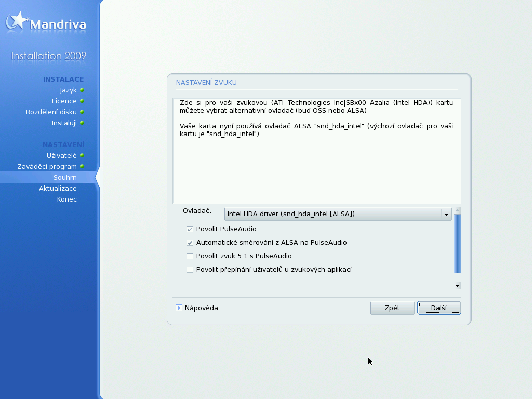The image size is (532, 399).
Task: Expand the Nápověda help section
Action: tap(179, 308)
